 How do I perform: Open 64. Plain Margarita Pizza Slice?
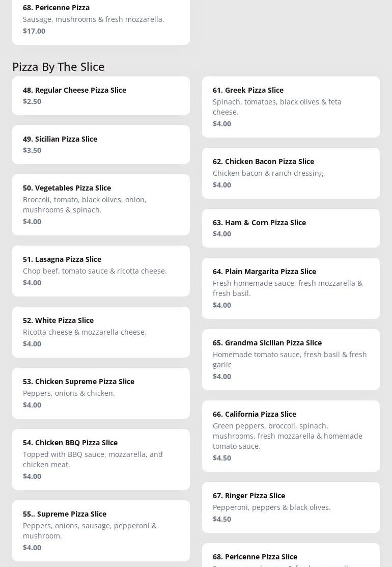click(x=291, y=288)
